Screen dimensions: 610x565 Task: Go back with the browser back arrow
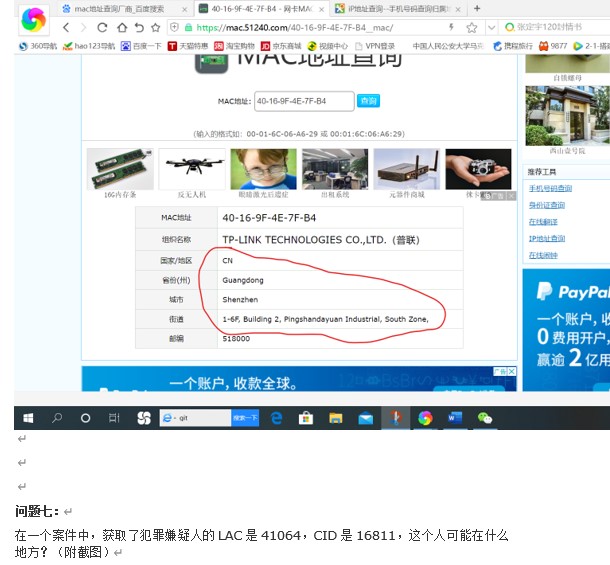coord(66,27)
